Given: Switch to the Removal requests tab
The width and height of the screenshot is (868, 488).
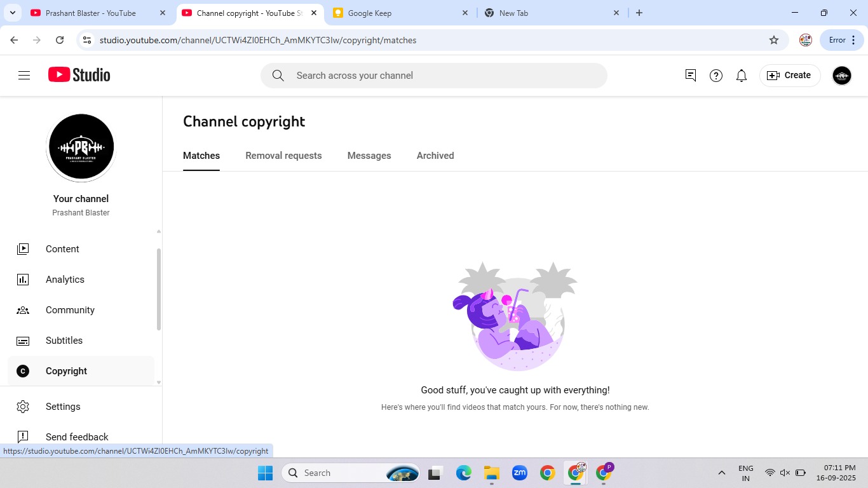Looking at the screenshot, I should (x=283, y=156).
